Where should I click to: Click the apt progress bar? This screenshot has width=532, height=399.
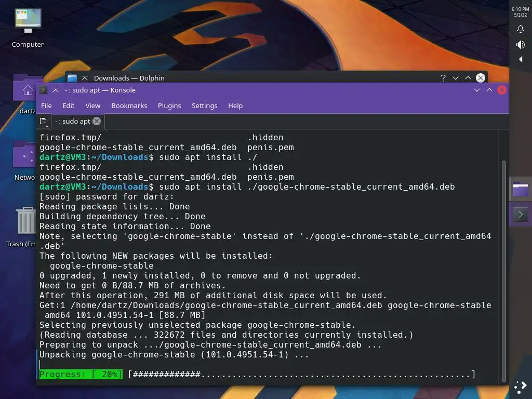coord(302,374)
